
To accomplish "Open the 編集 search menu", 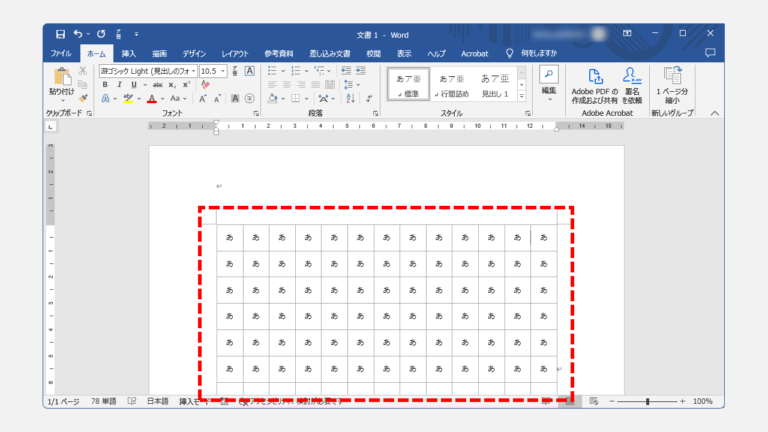I will click(x=549, y=83).
